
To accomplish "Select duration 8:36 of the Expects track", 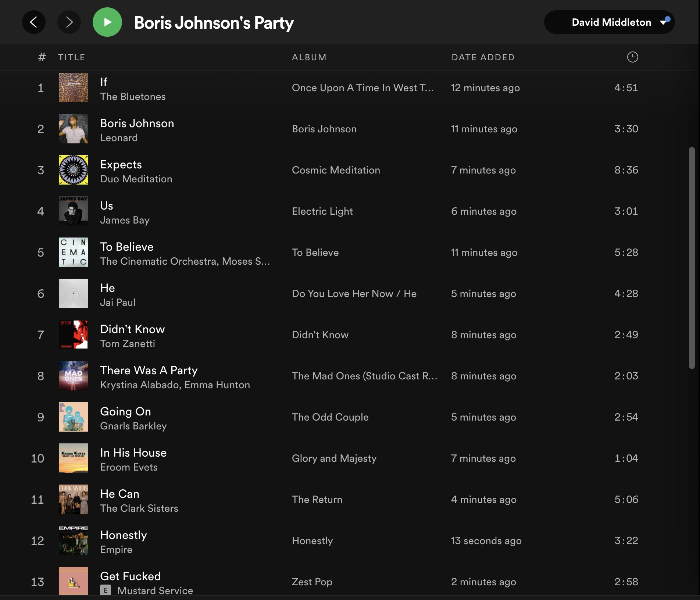I will pyautogui.click(x=626, y=170).
